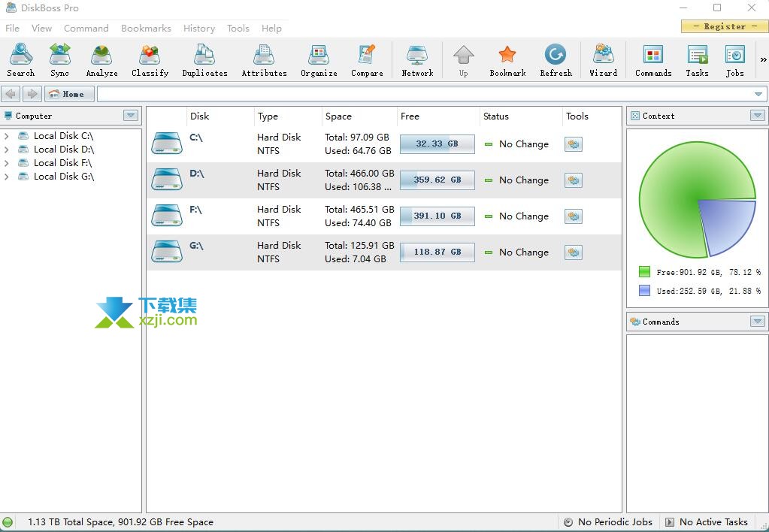Click the D:\ free space bar

point(437,180)
